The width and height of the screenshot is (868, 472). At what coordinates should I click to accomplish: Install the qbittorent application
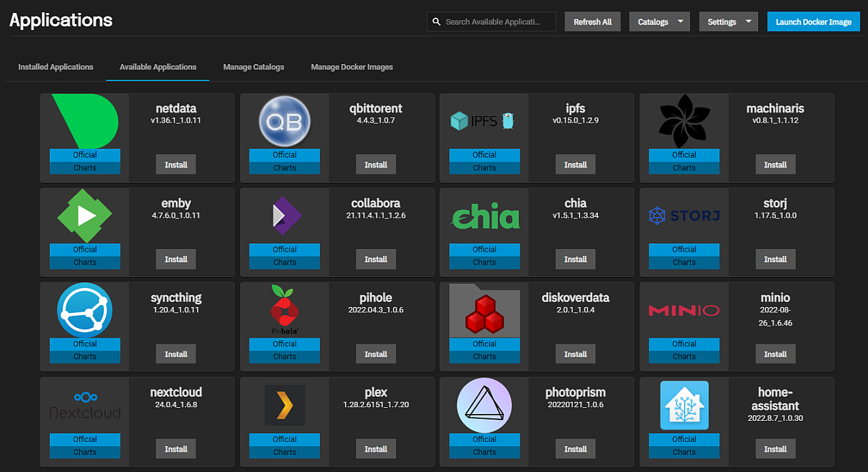click(376, 164)
